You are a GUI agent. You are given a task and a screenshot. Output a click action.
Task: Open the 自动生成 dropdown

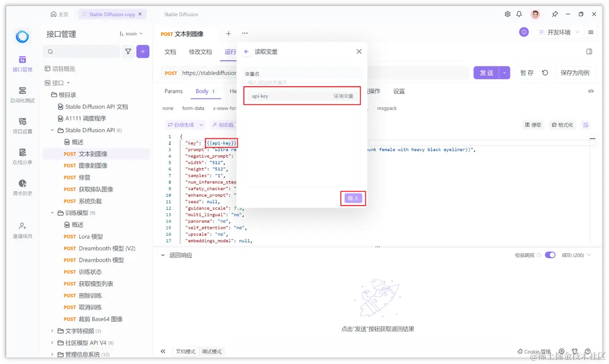coord(186,125)
